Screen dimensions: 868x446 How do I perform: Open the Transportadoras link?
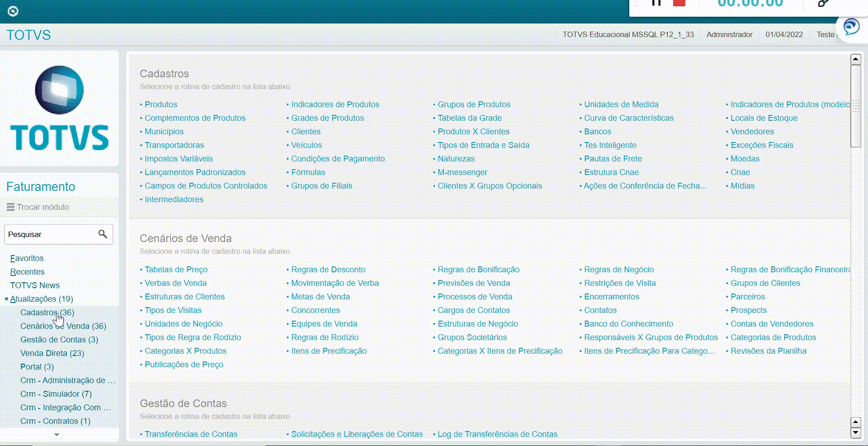click(x=174, y=145)
